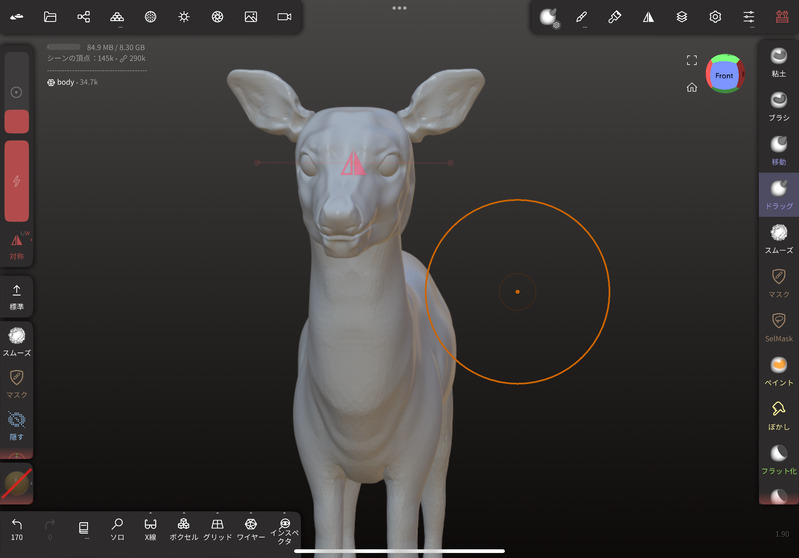Viewport: 799px width, 558px height.
Task: Expand the top three-dots menu
Action: point(400,8)
